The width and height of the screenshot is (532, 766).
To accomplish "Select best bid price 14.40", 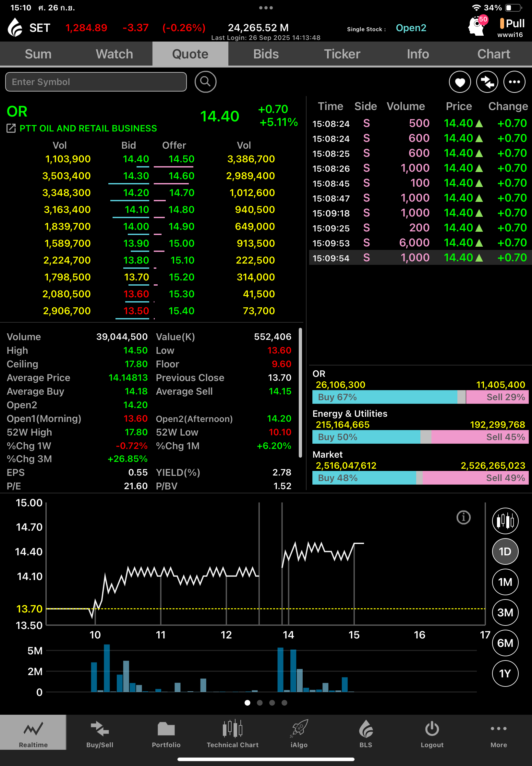I will pyautogui.click(x=136, y=159).
